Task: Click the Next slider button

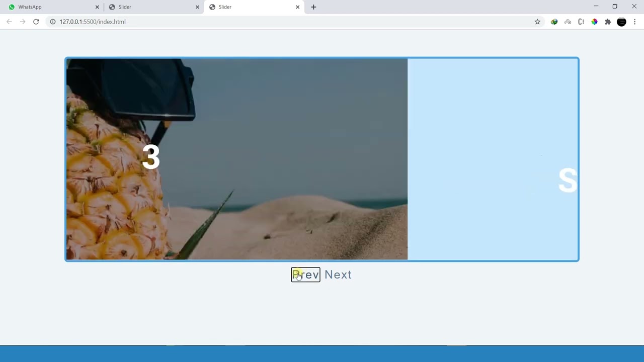Action: tap(338, 275)
